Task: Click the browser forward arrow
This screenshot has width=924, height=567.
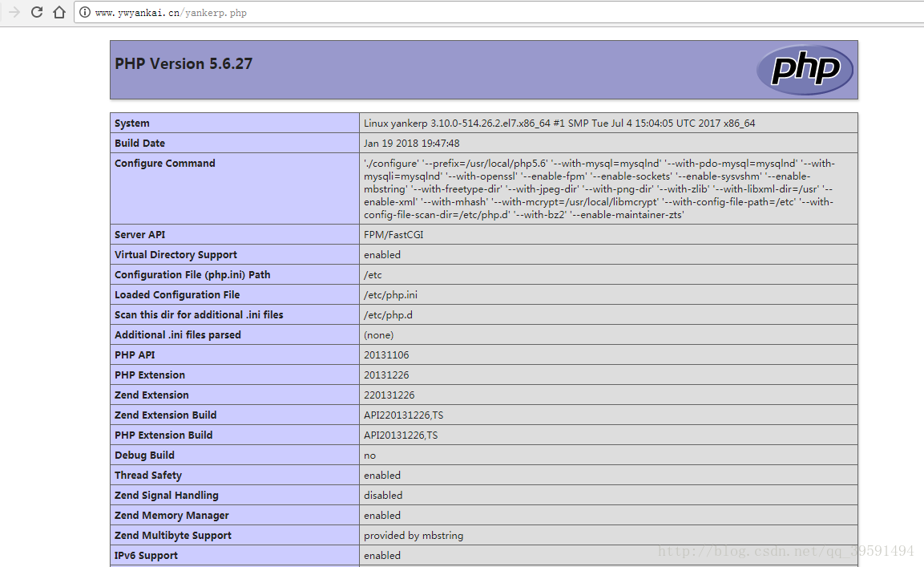Action: click(x=14, y=12)
